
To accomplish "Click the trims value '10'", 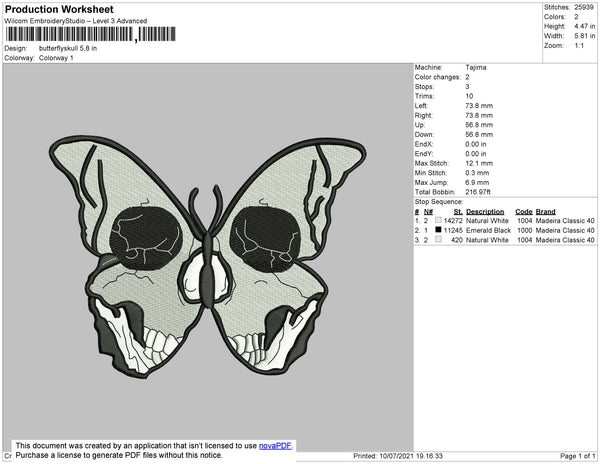I will 469,96.
